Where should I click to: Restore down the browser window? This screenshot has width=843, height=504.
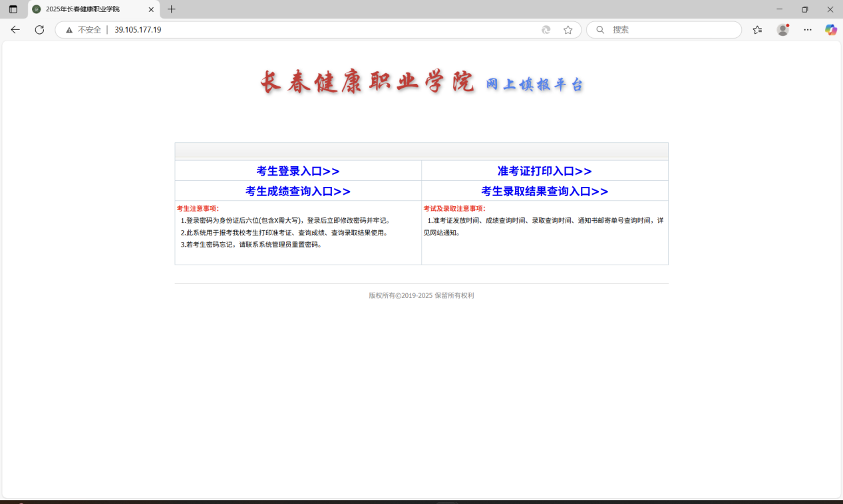805,9
